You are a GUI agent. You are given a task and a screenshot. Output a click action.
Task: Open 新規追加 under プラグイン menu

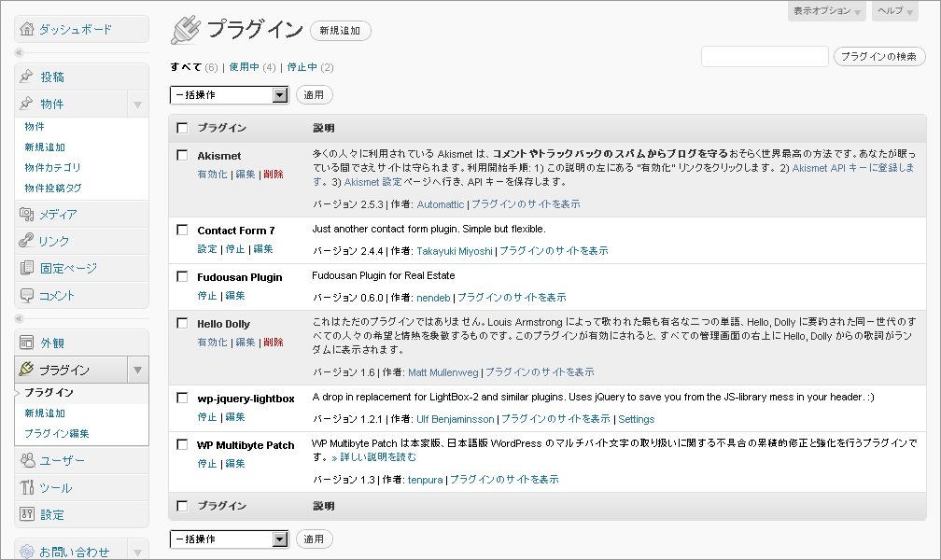pos(45,413)
